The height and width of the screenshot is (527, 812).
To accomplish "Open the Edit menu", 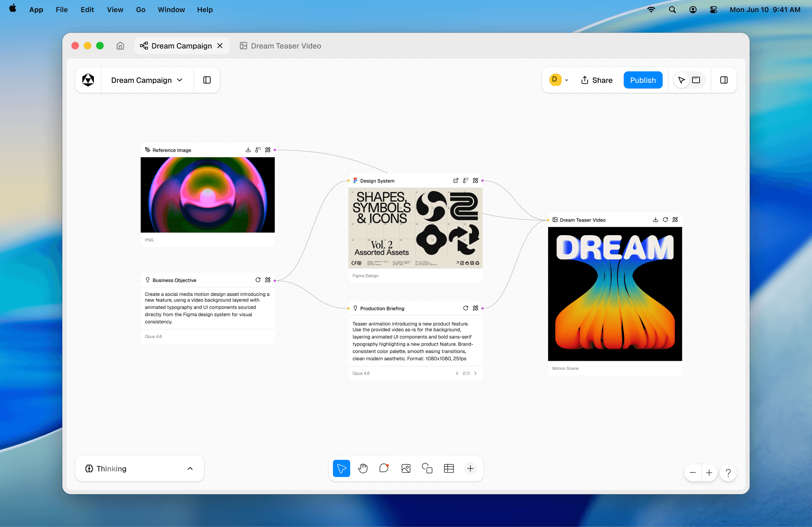I will (x=87, y=10).
